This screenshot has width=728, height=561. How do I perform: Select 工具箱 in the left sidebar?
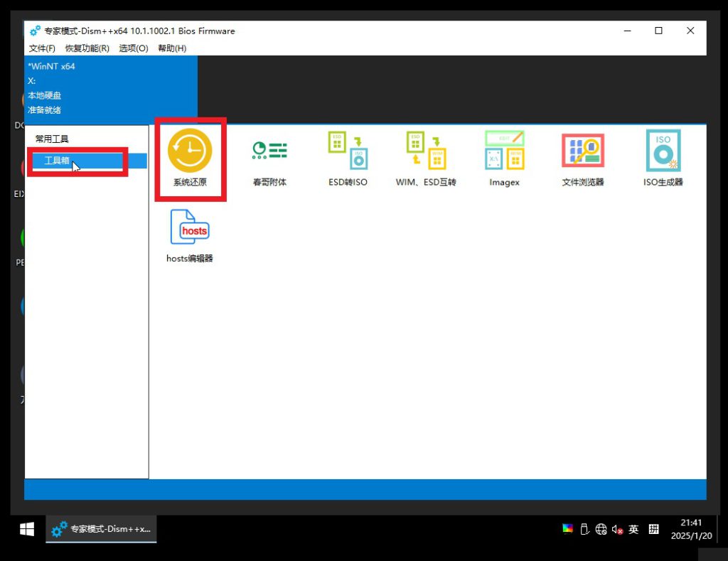(x=58, y=161)
